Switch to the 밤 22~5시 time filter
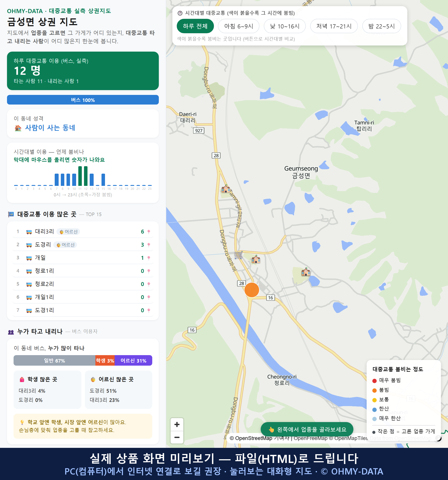This screenshot has width=448, height=480. 381,26
